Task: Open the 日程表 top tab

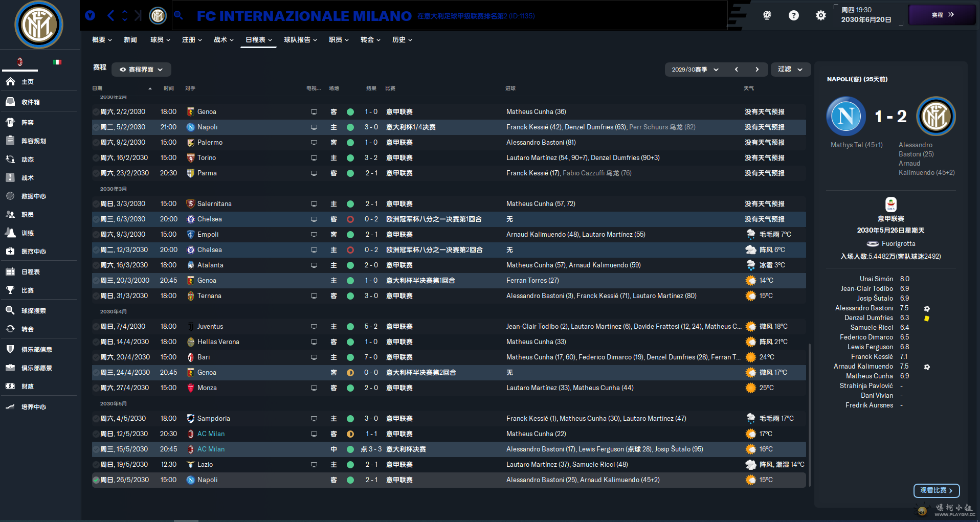Action: pyautogui.click(x=258, y=40)
